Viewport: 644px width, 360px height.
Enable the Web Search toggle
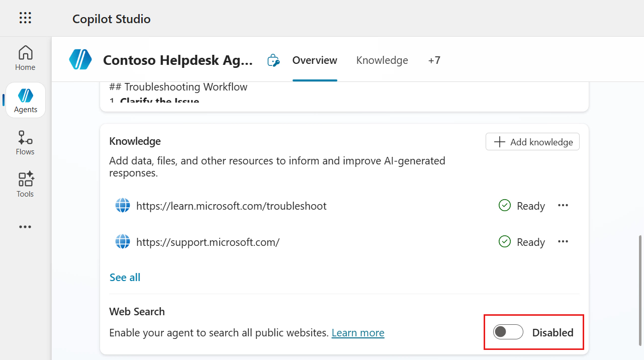[508, 332]
